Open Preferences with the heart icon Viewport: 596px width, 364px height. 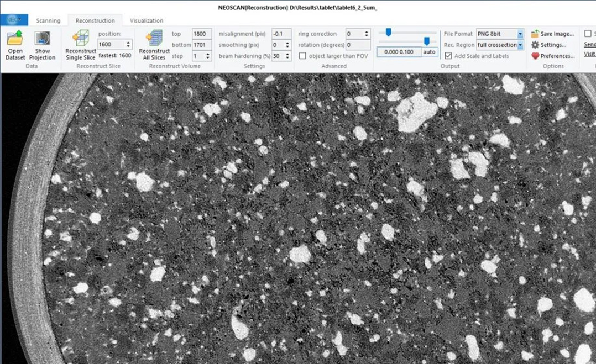point(535,56)
